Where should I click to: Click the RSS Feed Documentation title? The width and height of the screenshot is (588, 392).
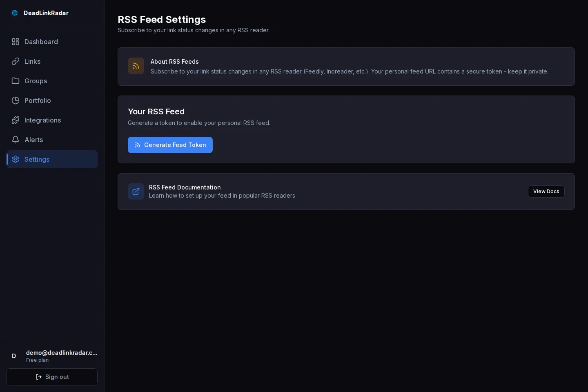tap(185, 187)
